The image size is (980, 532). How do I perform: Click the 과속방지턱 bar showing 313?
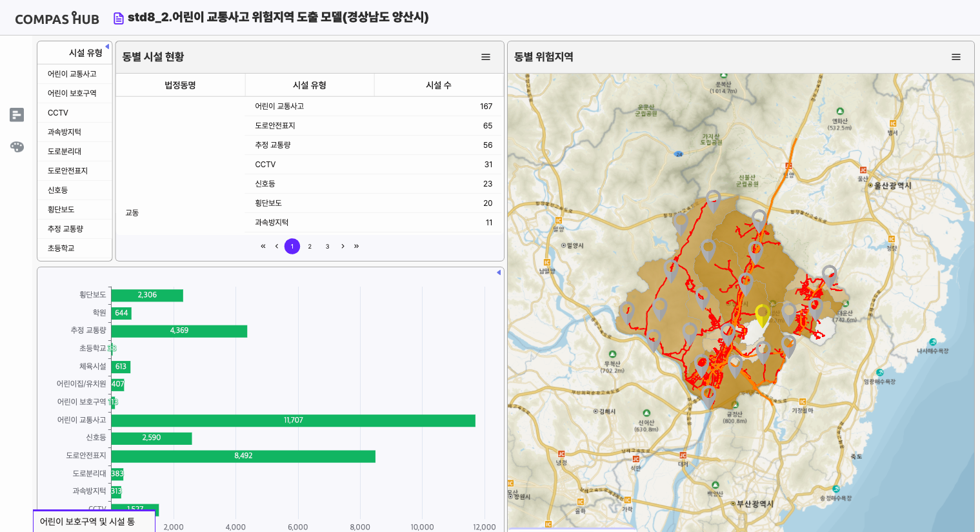pyautogui.click(x=116, y=491)
